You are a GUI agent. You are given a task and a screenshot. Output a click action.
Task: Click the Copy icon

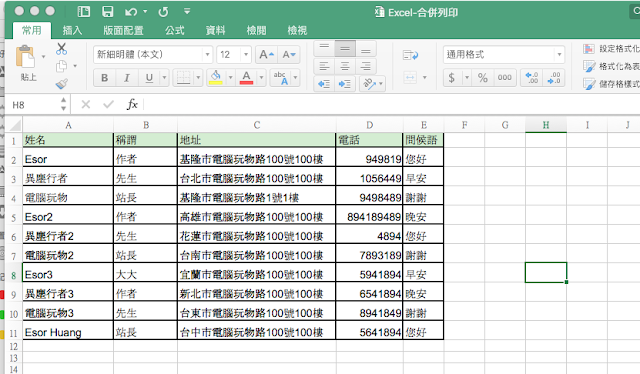(62, 66)
